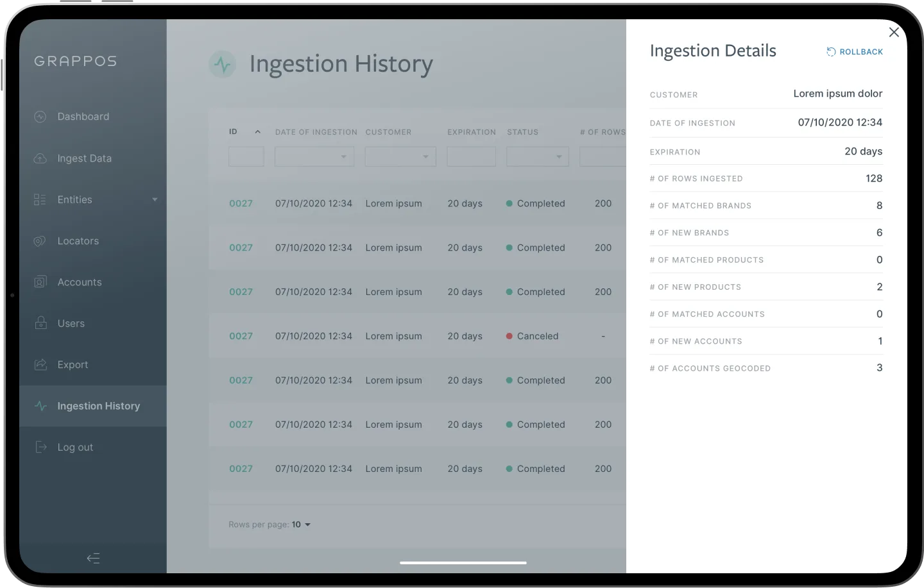Click the ID filter input field
This screenshot has height=588, width=924.
(x=246, y=156)
